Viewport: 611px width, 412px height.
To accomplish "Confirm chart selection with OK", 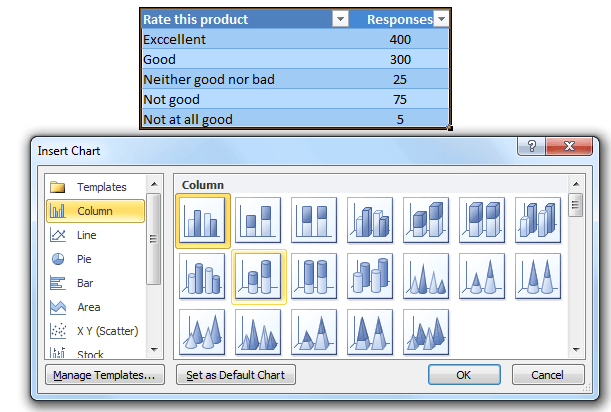I will click(x=464, y=375).
